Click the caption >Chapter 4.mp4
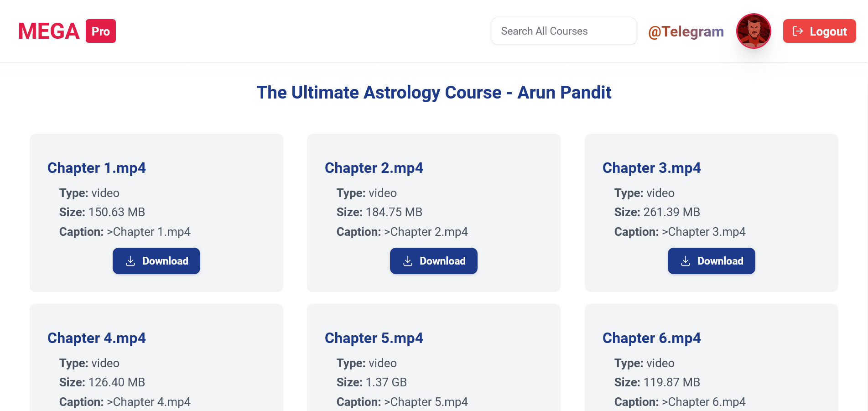Screen dimensions: 868x411 tap(149, 402)
